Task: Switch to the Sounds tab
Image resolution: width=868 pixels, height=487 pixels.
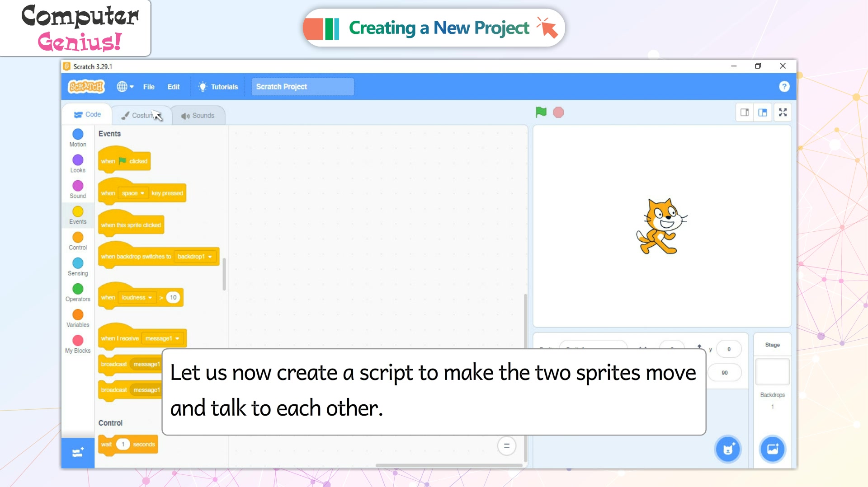Action: click(x=198, y=116)
